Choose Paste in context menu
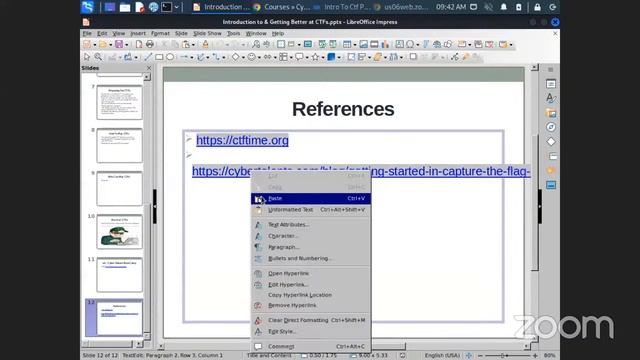The height and width of the screenshot is (360, 640). pyautogui.click(x=311, y=198)
